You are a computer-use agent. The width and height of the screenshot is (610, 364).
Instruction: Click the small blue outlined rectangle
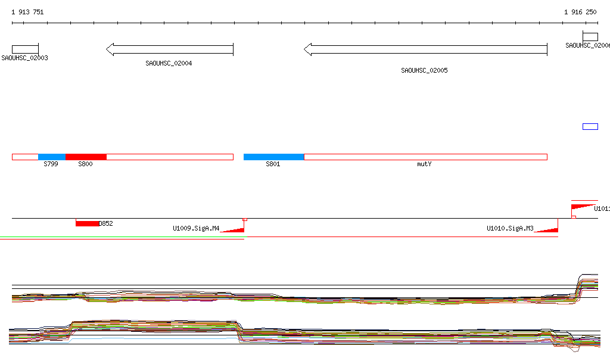[590, 126]
